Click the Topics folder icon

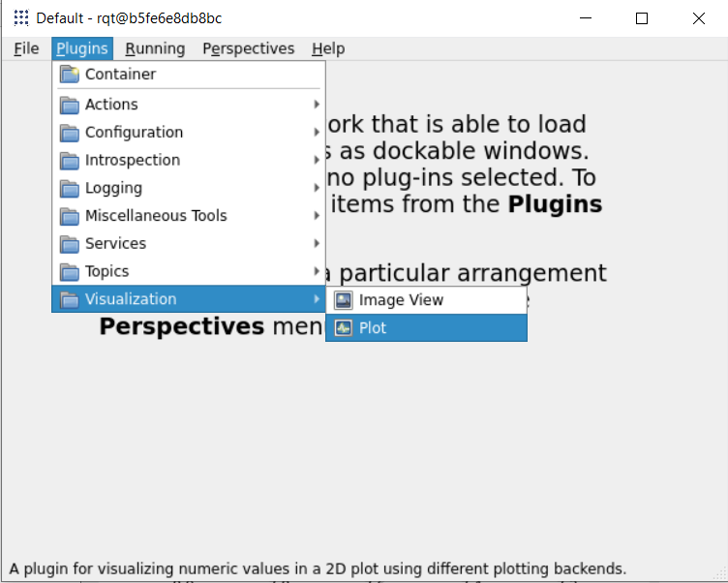pyautogui.click(x=70, y=272)
